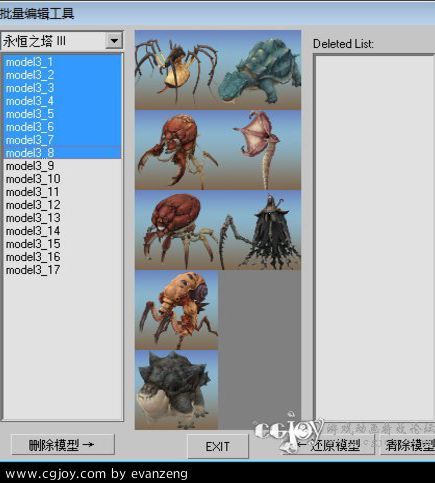The image size is (435, 483).
Task: Select model3_8 in the list
Action: [x=62, y=153]
